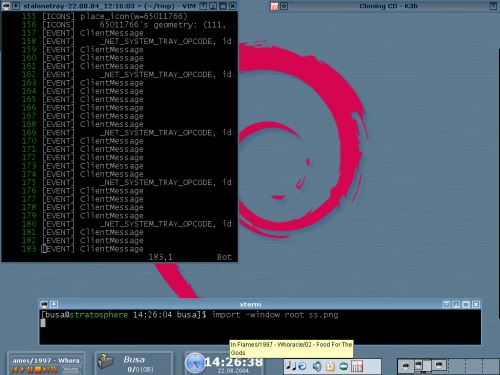Open the red K3b tray icon

(357, 366)
